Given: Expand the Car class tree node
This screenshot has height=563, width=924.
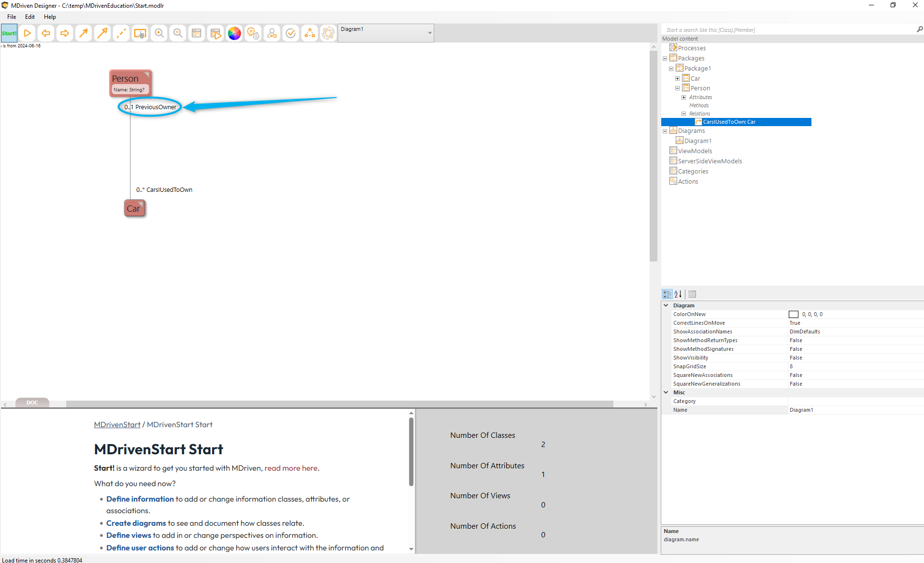Looking at the screenshot, I should 677,78.
